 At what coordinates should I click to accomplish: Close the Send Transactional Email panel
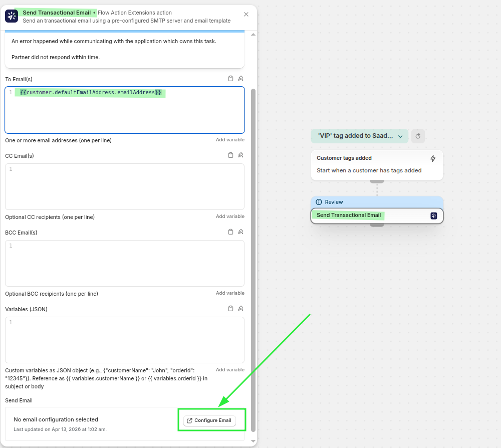pos(246,15)
